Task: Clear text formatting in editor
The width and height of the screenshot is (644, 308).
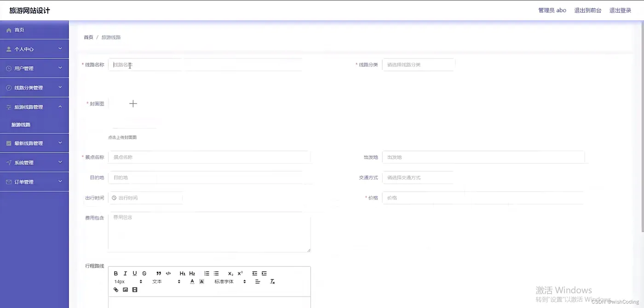Action: (x=272, y=282)
